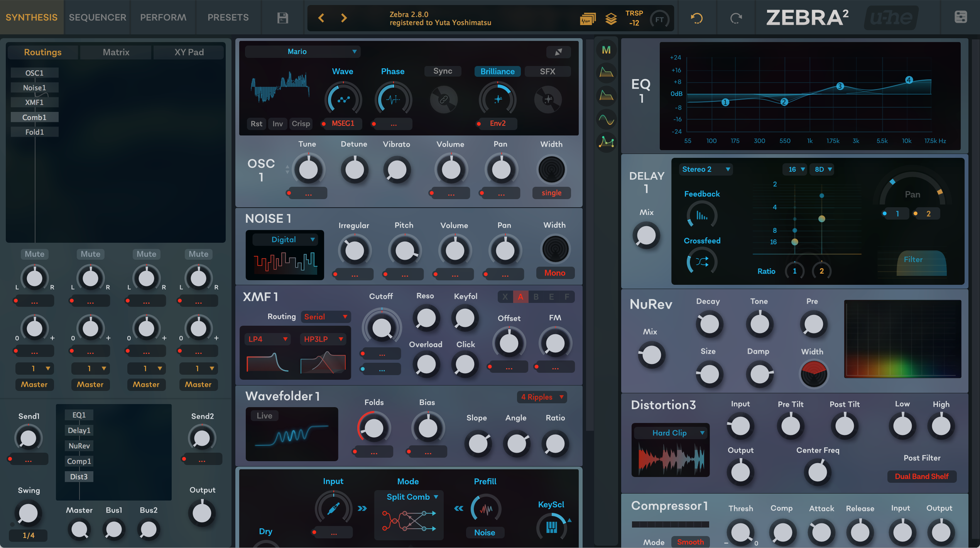Screen dimensions: 980x548
Task: Adjust the NuRev Decay knob
Action: [x=709, y=323]
